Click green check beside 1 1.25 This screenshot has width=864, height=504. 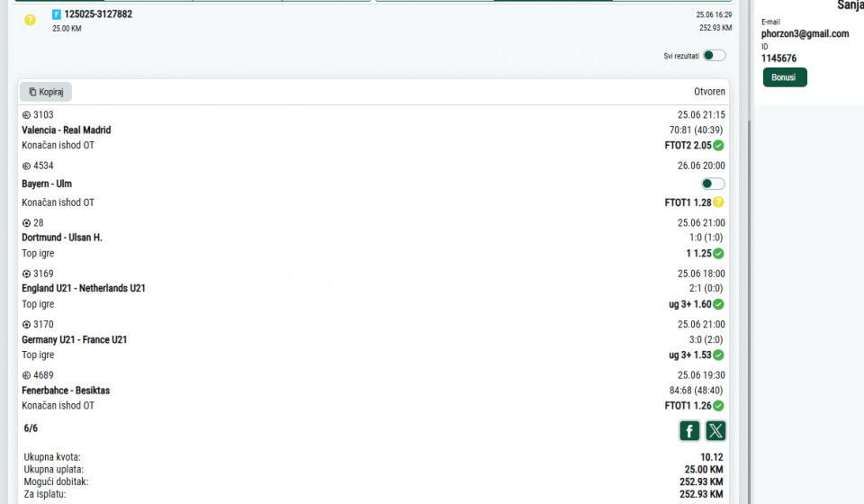tap(718, 254)
